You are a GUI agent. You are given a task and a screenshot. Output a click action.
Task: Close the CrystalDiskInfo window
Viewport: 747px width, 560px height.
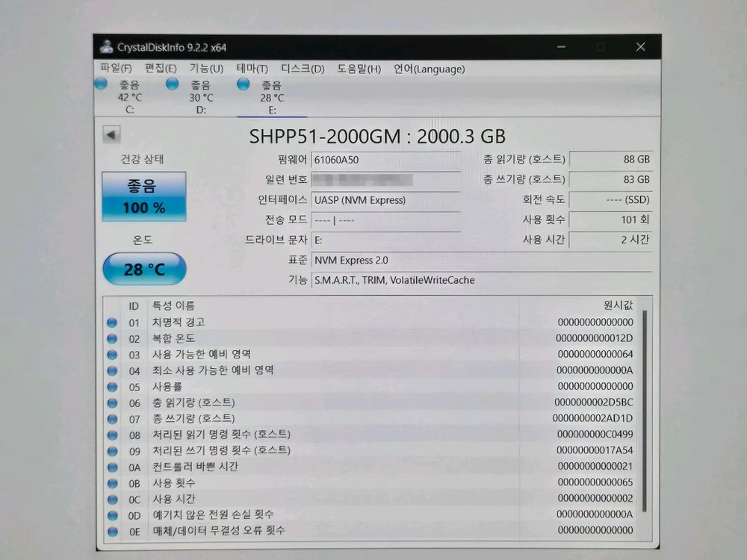[641, 46]
